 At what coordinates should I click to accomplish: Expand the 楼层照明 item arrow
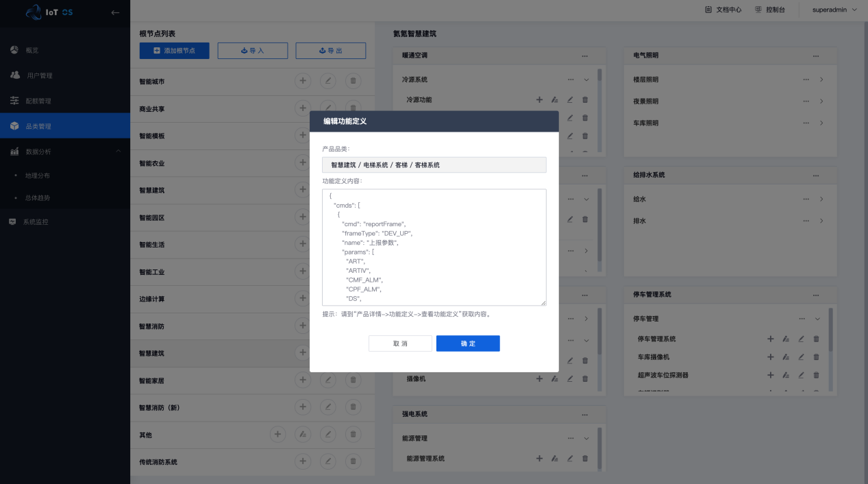[x=821, y=80]
